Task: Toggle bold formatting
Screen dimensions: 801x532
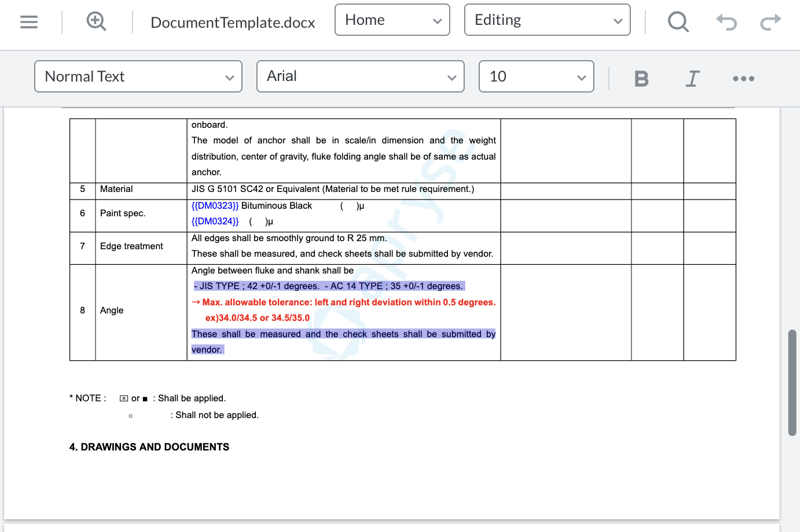Action: click(641, 78)
